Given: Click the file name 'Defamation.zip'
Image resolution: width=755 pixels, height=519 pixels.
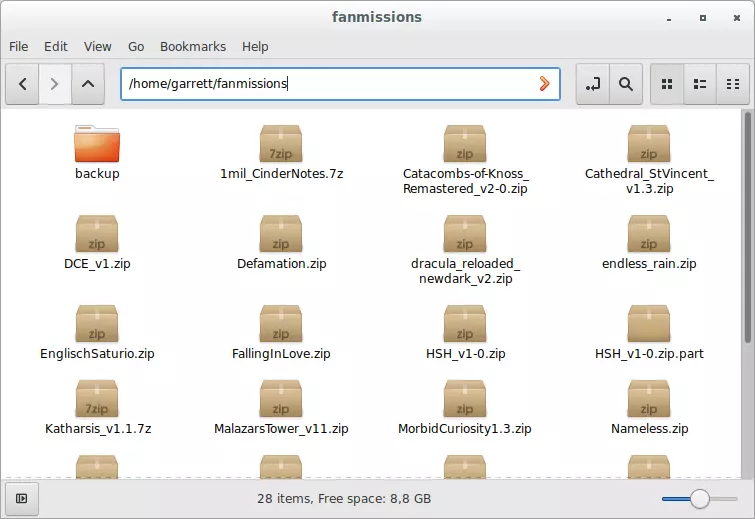Looking at the screenshot, I should (282, 263).
